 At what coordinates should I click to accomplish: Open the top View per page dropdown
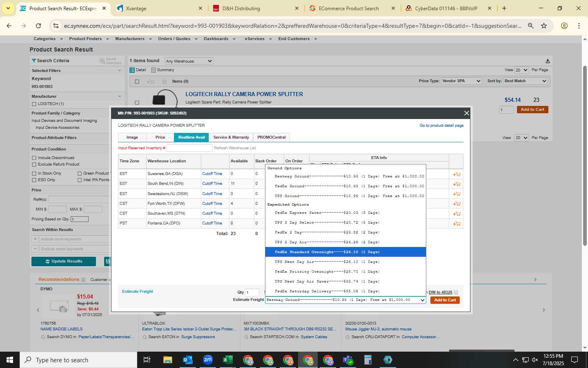(x=521, y=70)
